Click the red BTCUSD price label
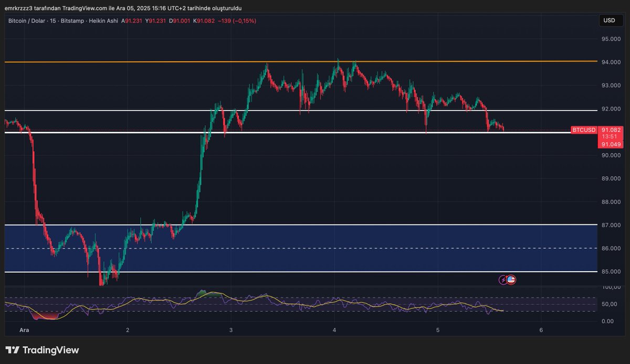This screenshot has width=630, height=364. tap(584, 130)
